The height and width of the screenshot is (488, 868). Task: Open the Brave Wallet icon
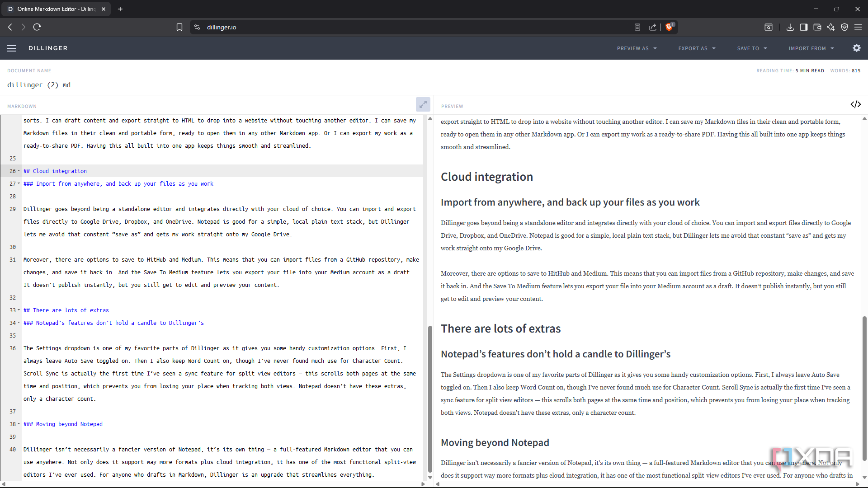[x=817, y=27]
